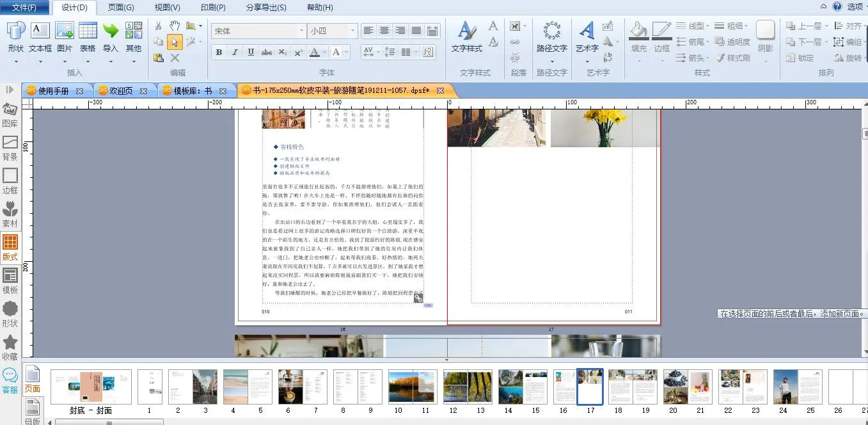
Task: Insert a text box (文本框)
Action: [40, 31]
